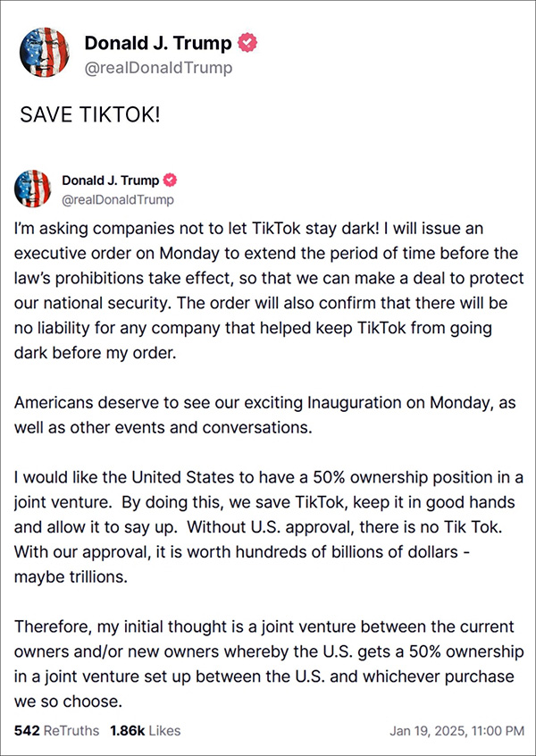536x756 pixels.
Task: Click the quoted post's verified badge
Action: point(169,181)
